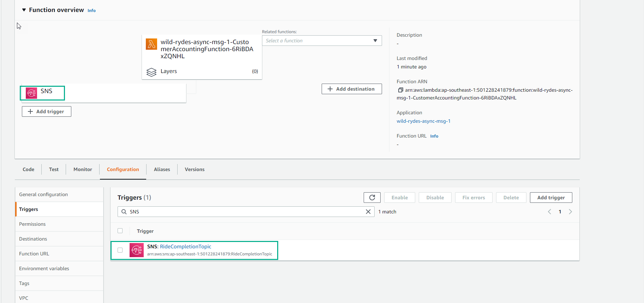Open Info link next to Function URL
Viewport: 644px width, 303px height.
coord(434,136)
